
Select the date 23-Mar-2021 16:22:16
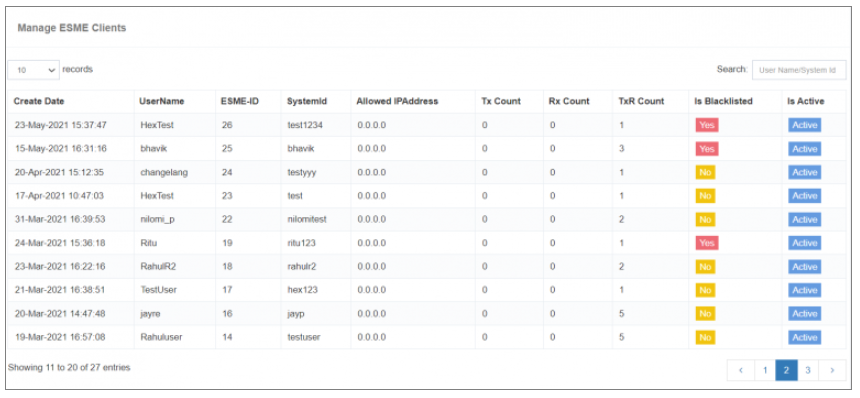pyautogui.click(x=60, y=266)
